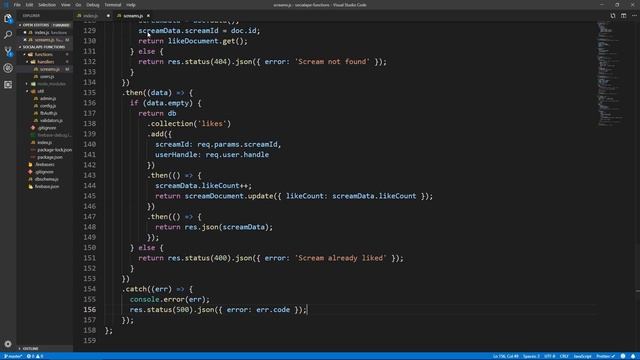
Task: Click JavaScript language mode in status bar
Action: [x=582, y=356]
